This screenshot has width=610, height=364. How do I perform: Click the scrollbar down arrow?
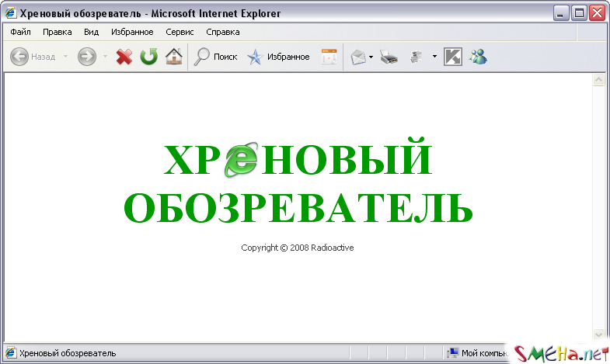(598, 334)
